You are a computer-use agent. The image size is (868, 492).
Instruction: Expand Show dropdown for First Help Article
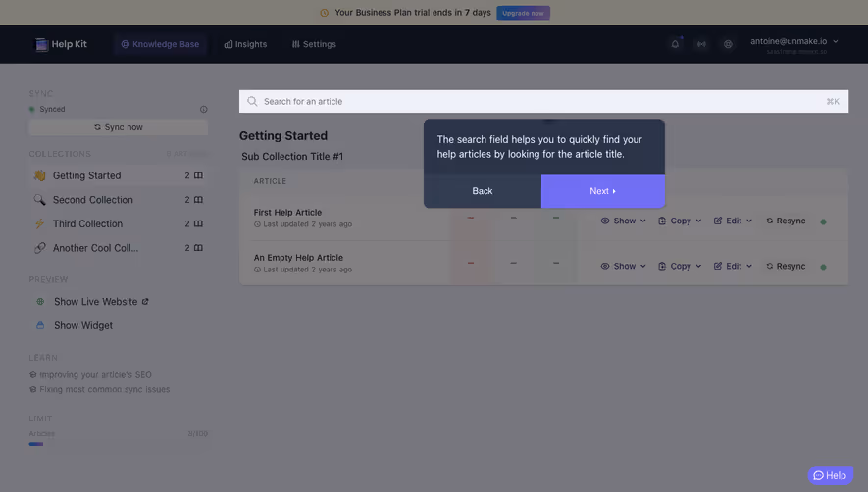click(x=624, y=221)
